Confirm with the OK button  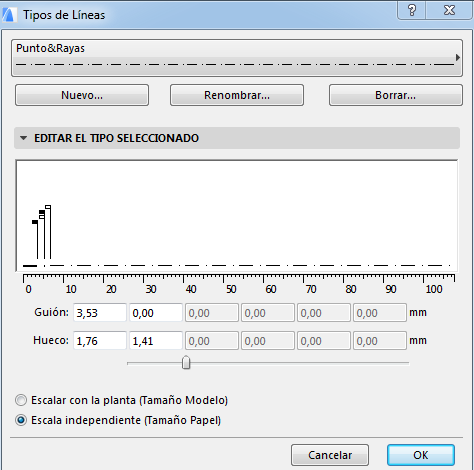[x=421, y=455]
